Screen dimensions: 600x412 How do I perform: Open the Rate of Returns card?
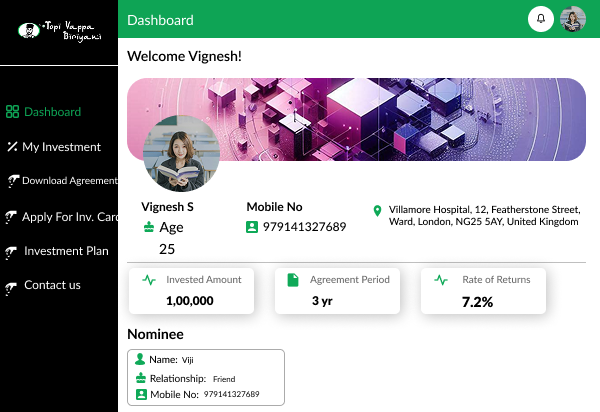pos(483,291)
